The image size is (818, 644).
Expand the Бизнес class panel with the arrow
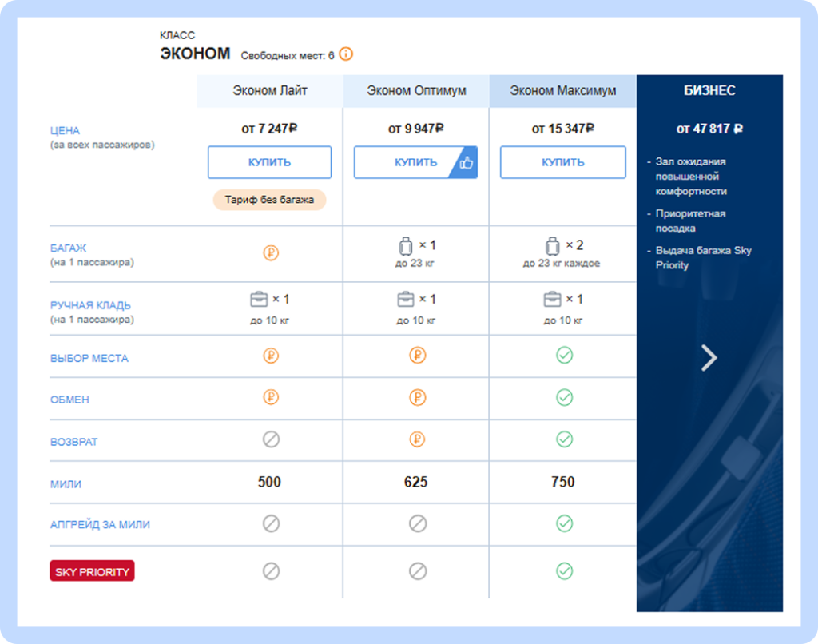point(709,358)
